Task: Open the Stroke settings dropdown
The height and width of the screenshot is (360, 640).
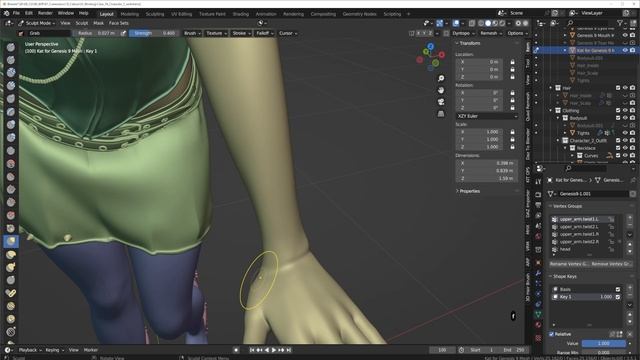Action: click(x=241, y=33)
